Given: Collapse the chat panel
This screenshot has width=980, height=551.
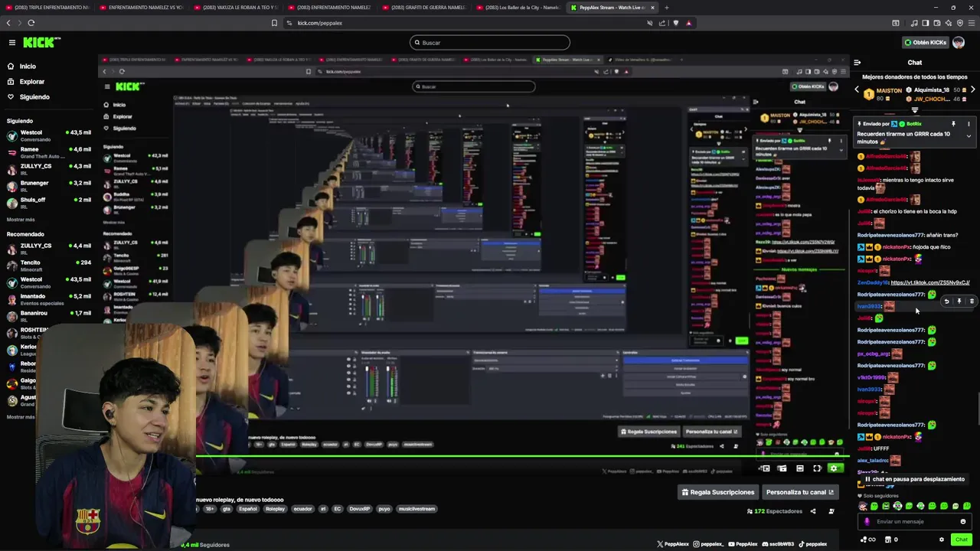Looking at the screenshot, I should tap(857, 63).
